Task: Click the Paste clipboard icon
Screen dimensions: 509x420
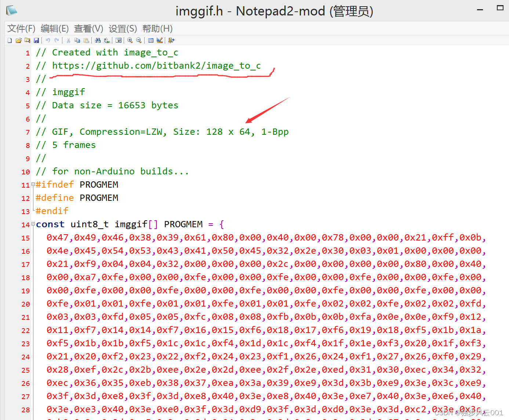Action: 86,40
